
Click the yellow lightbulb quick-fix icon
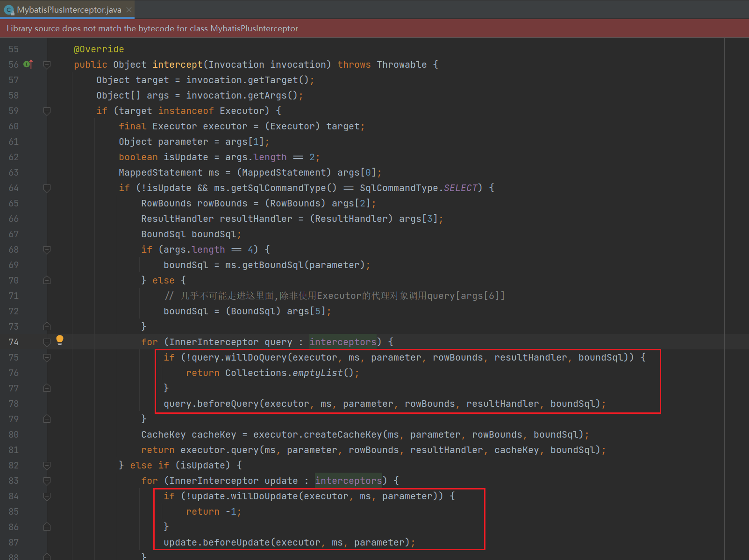click(60, 340)
